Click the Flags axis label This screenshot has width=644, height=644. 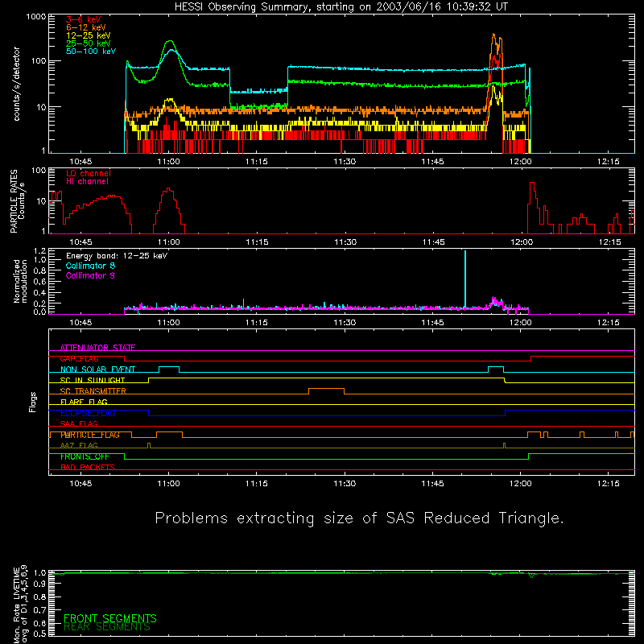(x=32, y=402)
